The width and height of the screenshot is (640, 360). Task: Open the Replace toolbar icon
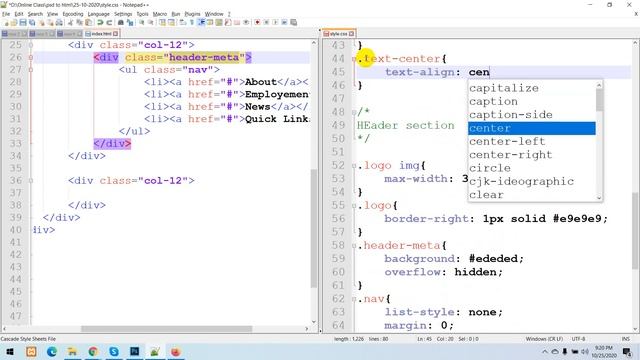tap(130, 22)
